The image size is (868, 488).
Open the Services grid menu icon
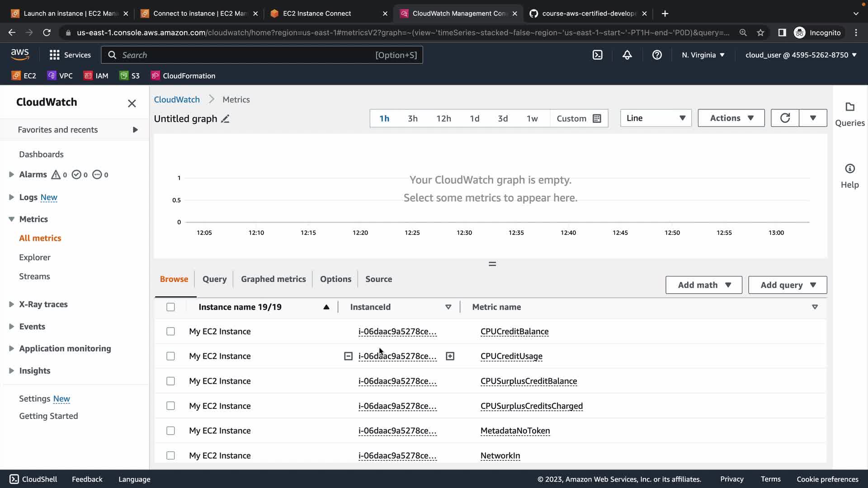tap(55, 55)
